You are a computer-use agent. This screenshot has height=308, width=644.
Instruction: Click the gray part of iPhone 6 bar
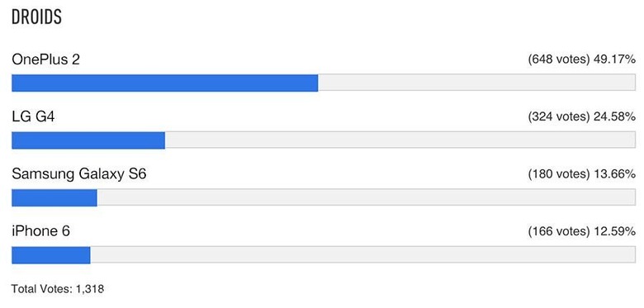click(x=363, y=255)
